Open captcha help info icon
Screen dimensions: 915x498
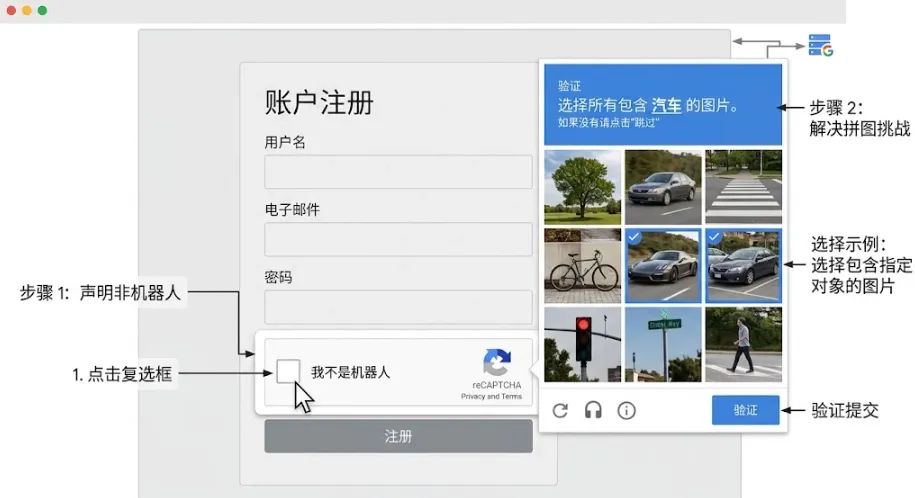coord(626,410)
